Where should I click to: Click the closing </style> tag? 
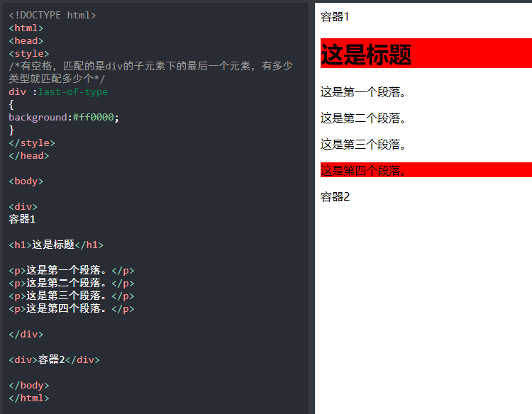coord(32,142)
